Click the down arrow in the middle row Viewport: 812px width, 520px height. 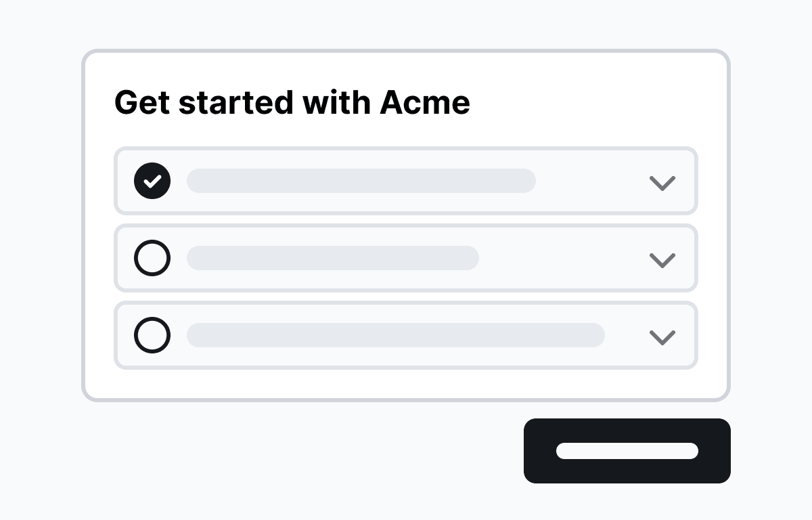point(662,260)
